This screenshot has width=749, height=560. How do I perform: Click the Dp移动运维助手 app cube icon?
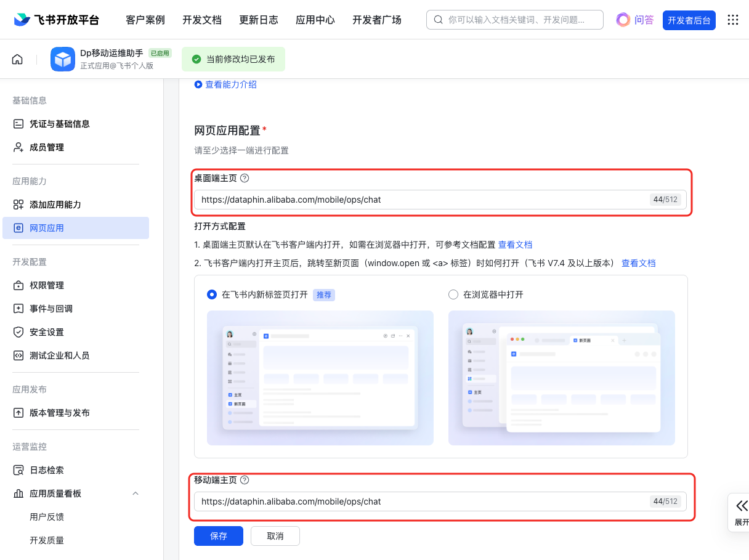click(63, 59)
